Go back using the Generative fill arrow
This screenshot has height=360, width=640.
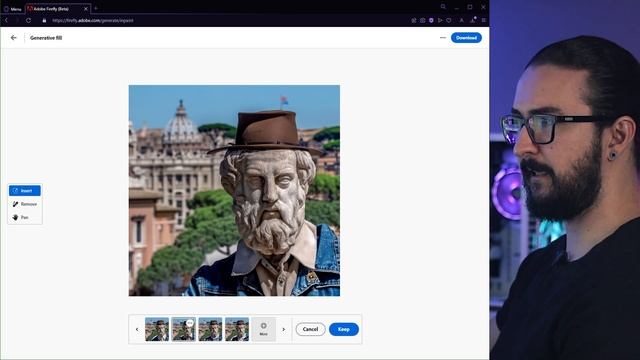point(14,38)
